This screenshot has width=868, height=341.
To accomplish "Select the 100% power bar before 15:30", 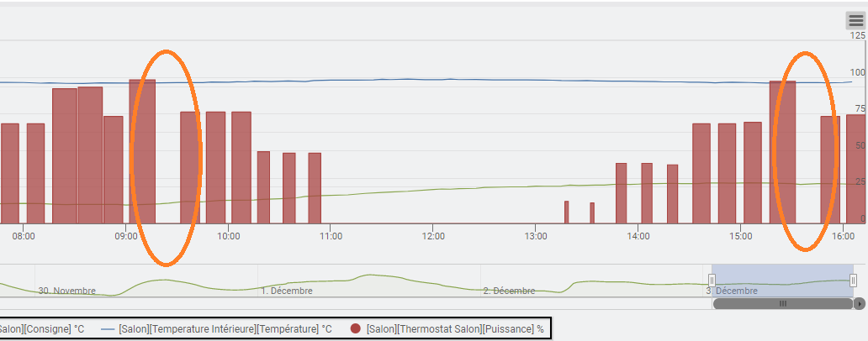I will click(782, 152).
